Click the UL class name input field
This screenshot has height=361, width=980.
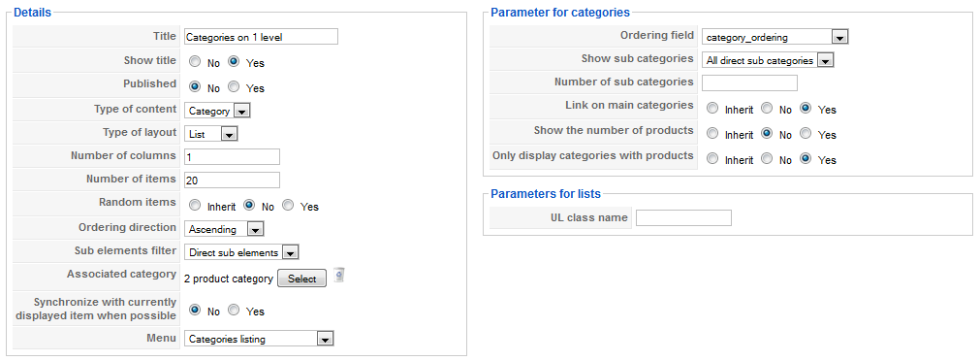683,217
